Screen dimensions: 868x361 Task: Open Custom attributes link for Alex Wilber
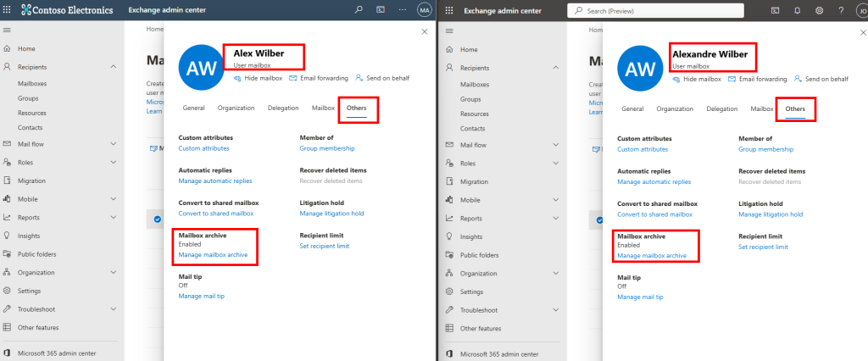pos(203,148)
